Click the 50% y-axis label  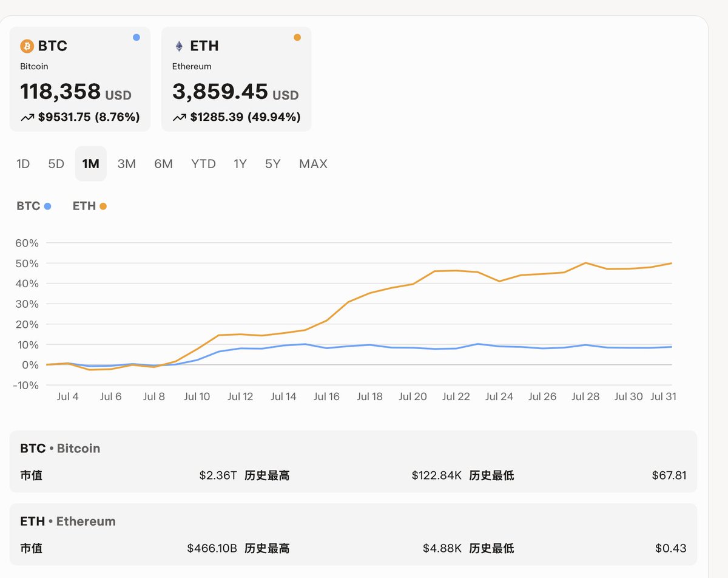click(x=27, y=263)
